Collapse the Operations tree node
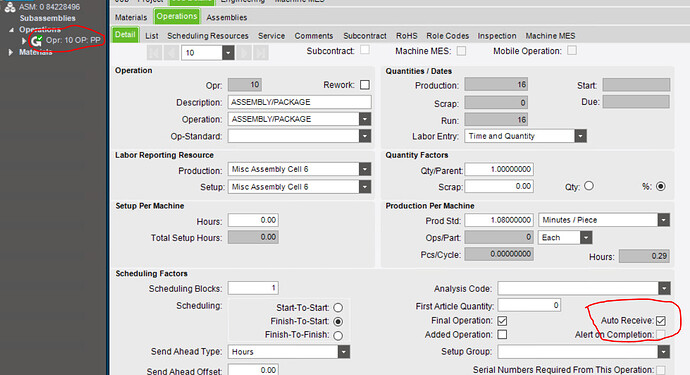690x375 pixels. click(x=11, y=30)
